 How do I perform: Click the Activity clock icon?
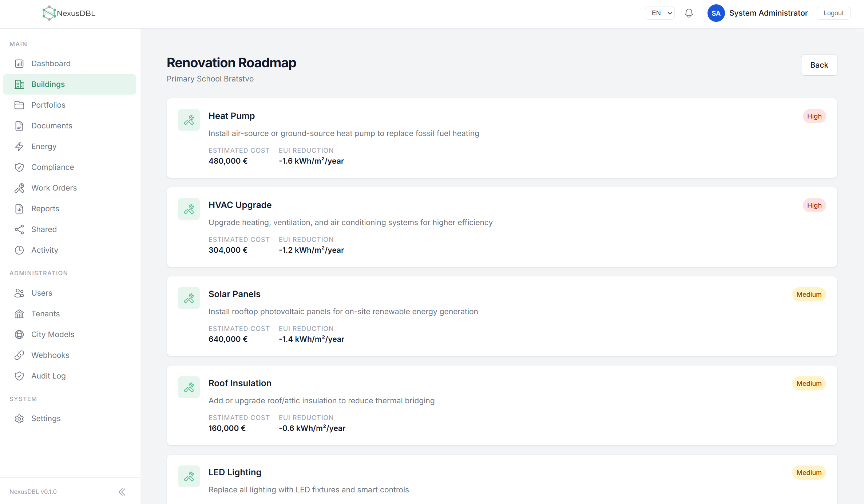click(19, 250)
